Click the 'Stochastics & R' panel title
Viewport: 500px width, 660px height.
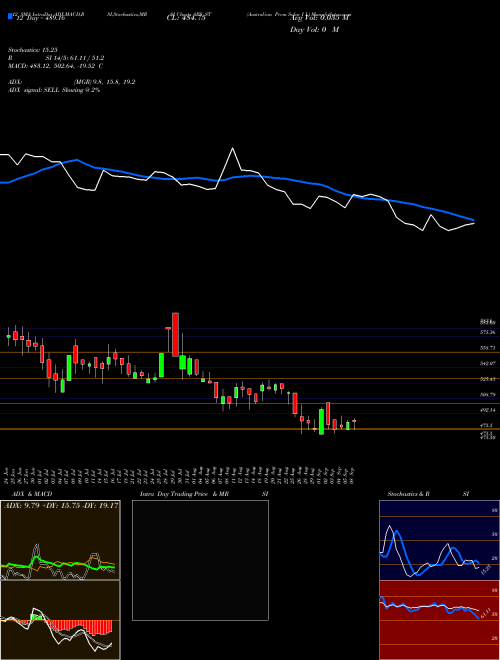pos(408,494)
